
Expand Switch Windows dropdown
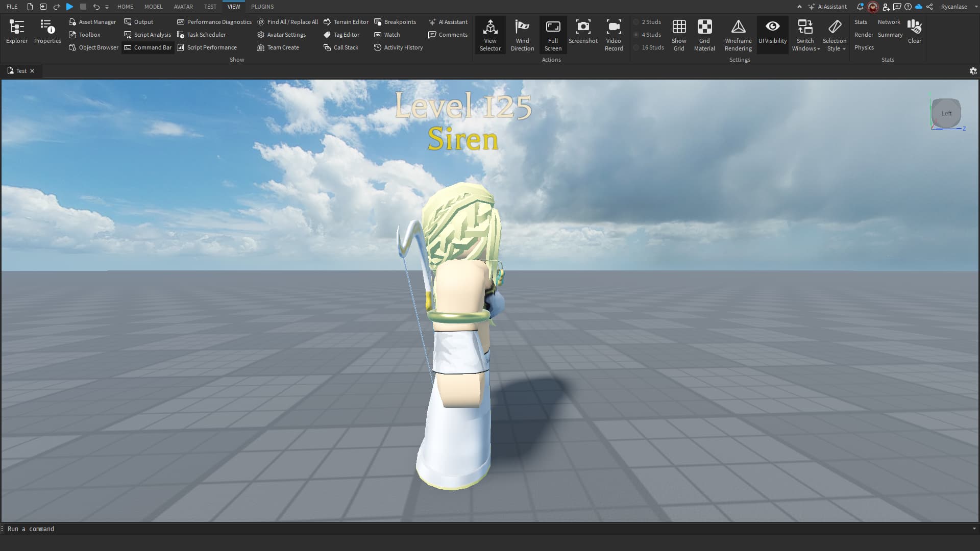click(805, 35)
